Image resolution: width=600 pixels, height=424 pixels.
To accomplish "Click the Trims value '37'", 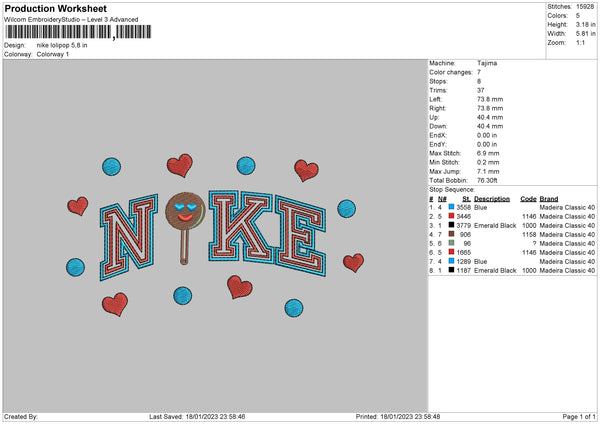I will pos(481,90).
